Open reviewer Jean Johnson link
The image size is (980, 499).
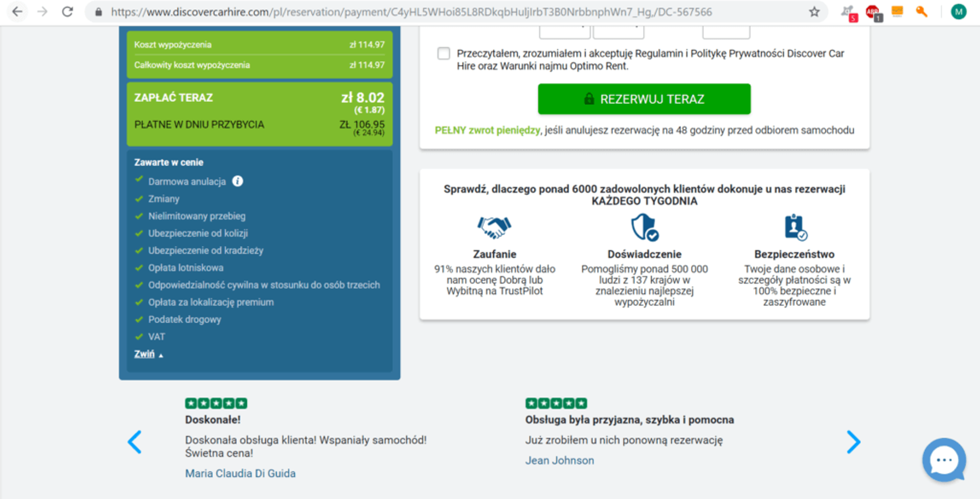[x=559, y=460]
